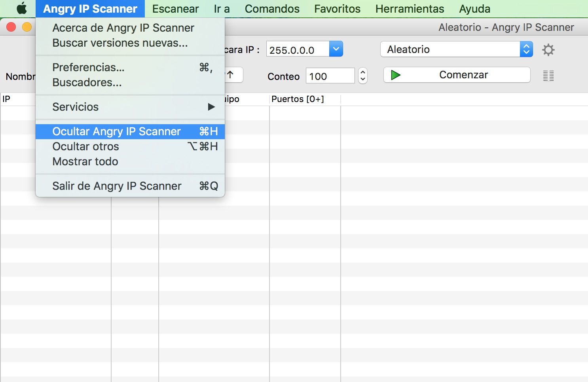Image resolution: width=588 pixels, height=382 pixels.
Task: Close the Angry IP Scanner app menu
Action: click(90, 9)
